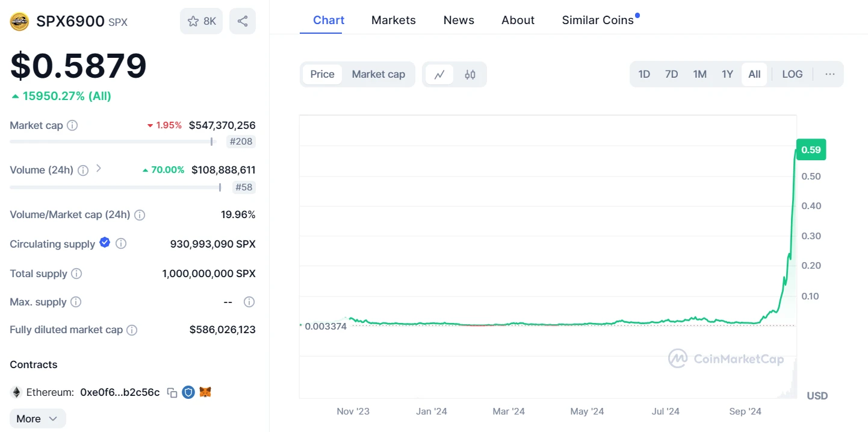Viewport: 868px width, 432px height.
Task: Click the Ethereum logo icon
Action: tap(16, 392)
